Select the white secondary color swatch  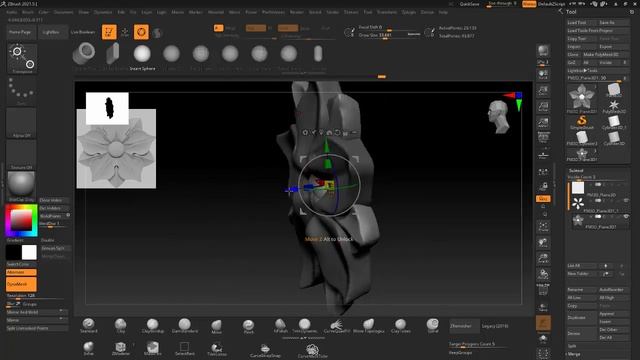pos(29,252)
